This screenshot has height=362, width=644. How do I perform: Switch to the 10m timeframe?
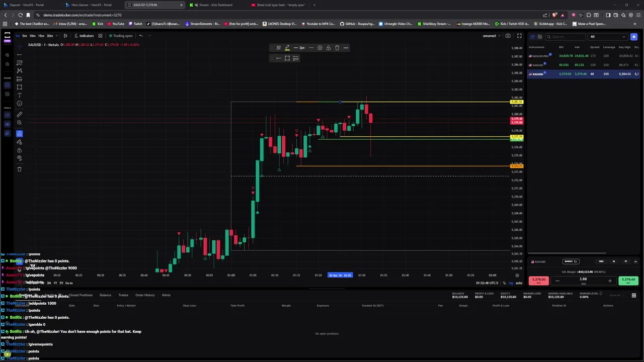pos(33,36)
